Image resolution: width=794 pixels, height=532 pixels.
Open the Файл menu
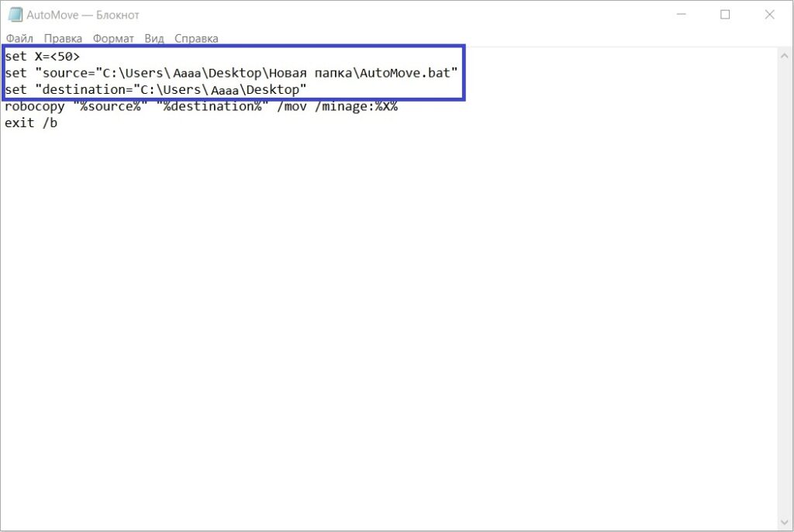(19, 39)
